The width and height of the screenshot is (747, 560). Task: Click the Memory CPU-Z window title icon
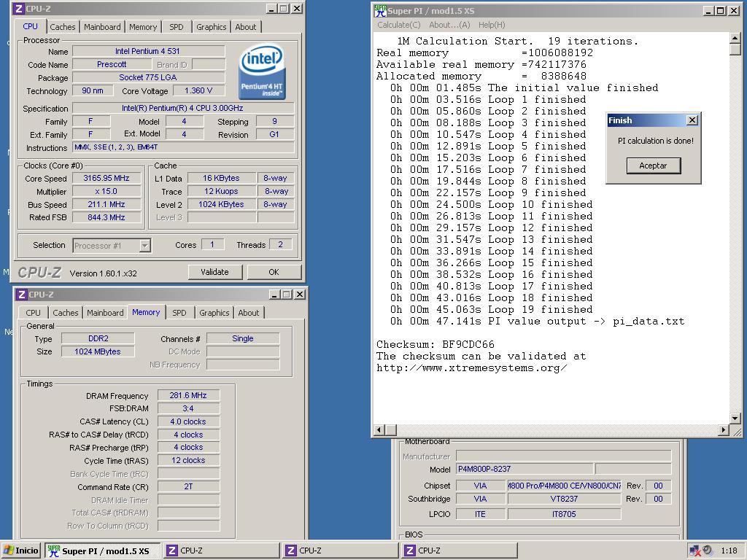(x=21, y=295)
